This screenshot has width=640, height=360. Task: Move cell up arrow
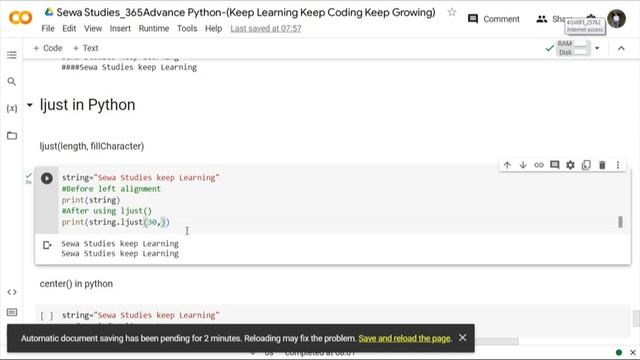click(507, 165)
